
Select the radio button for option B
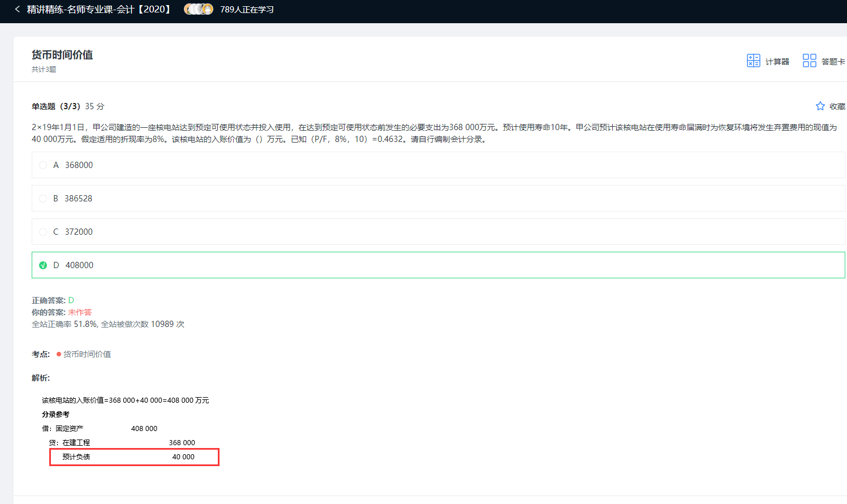pos(43,199)
